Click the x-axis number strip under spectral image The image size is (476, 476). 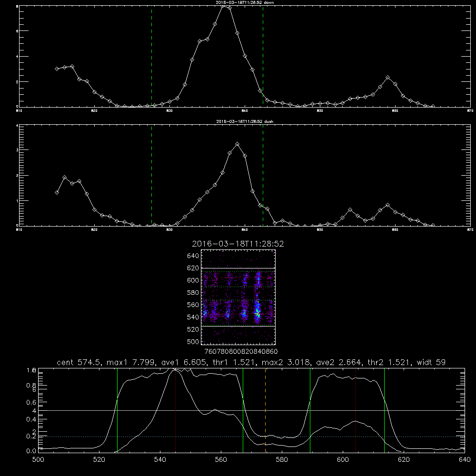click(241, 352)
